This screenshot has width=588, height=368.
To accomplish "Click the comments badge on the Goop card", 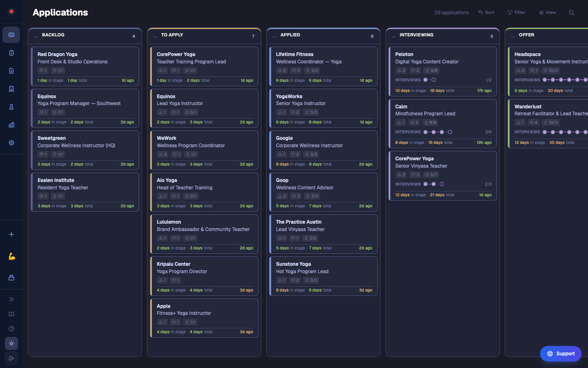I will [296, 196].
